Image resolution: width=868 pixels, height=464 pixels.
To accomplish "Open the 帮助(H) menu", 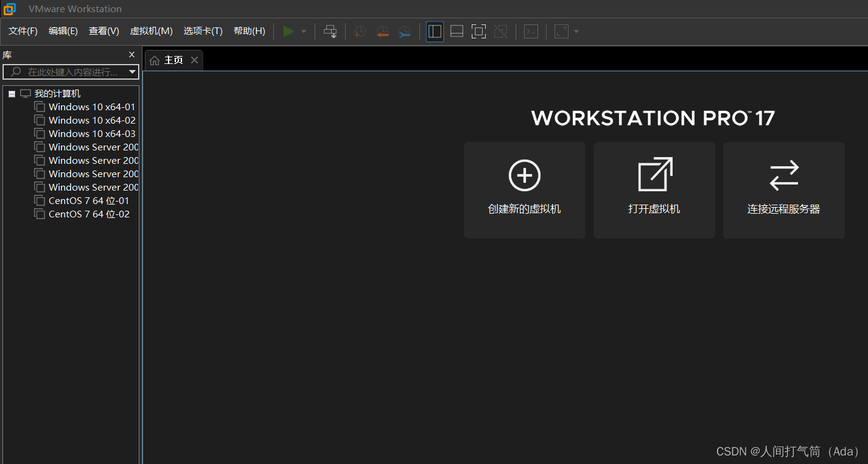I will [250, 31].
